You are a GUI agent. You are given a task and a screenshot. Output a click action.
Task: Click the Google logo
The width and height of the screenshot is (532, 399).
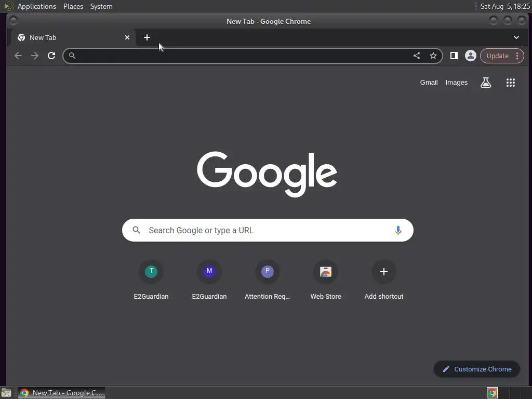(x=267, y=174)
